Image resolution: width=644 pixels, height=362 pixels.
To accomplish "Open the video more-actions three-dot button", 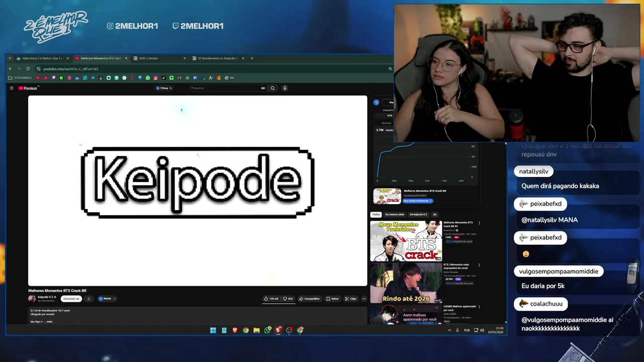I will coord(364,299).
